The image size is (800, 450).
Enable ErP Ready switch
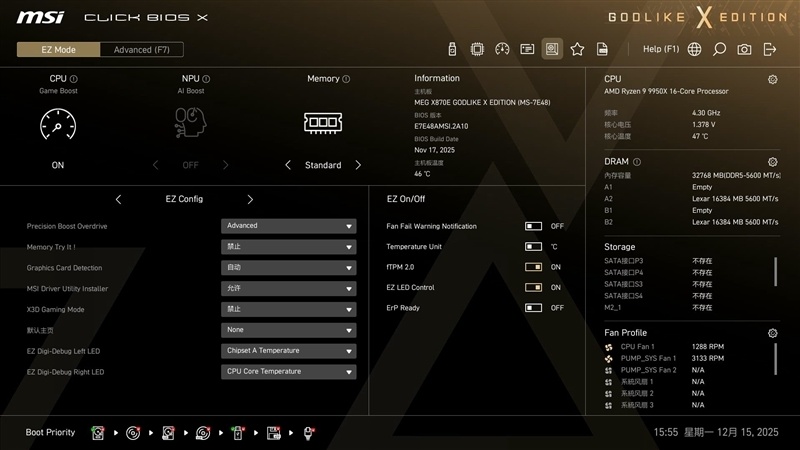tap(533, 308)
